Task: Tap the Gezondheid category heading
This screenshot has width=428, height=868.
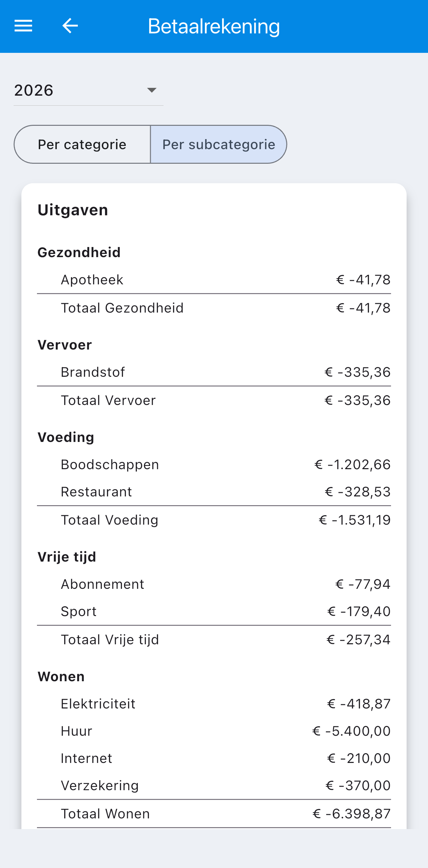Action: coord(79,252)
